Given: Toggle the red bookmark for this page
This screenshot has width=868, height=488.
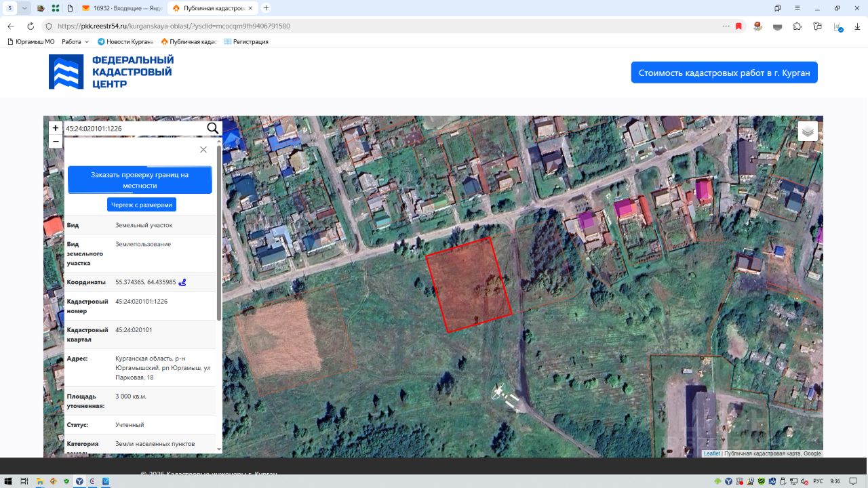Looking at the screenshot, I should point(739,26).
